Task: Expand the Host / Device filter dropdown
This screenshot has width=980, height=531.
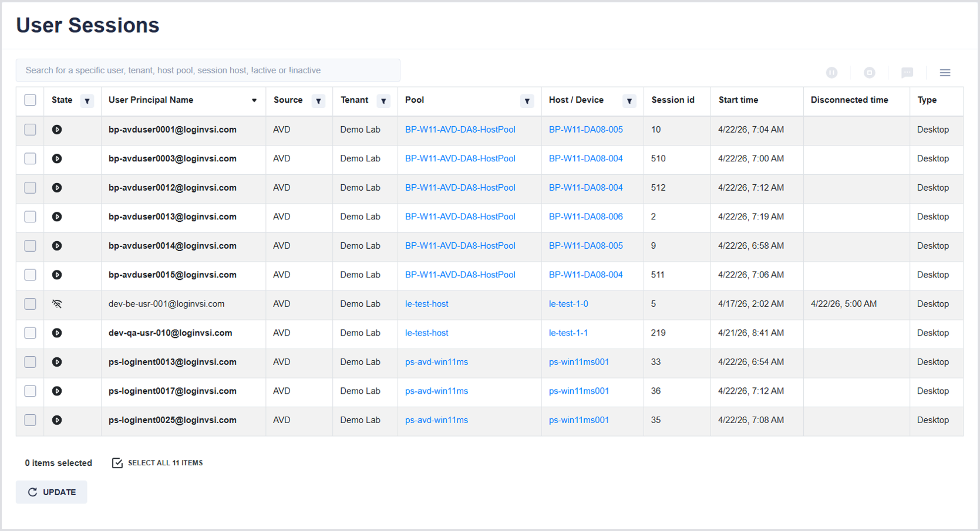Action: [x=629, y=101]
